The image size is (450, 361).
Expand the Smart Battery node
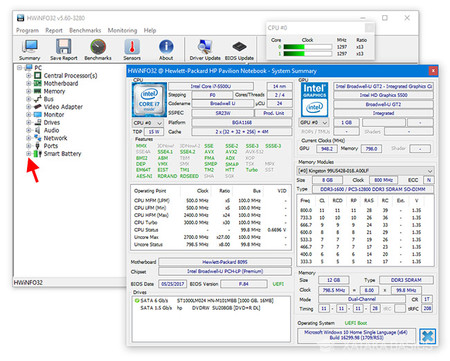[x=29, y=154]
